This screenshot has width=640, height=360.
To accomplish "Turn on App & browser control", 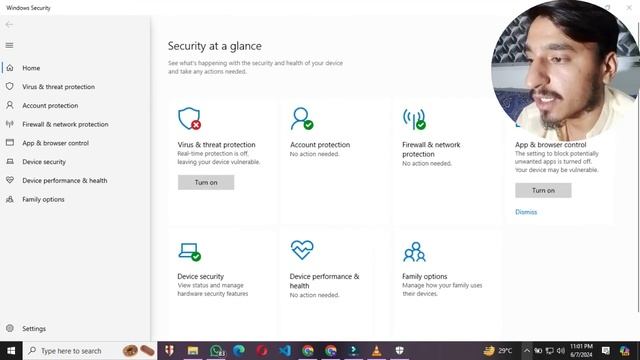I will 543,190.
